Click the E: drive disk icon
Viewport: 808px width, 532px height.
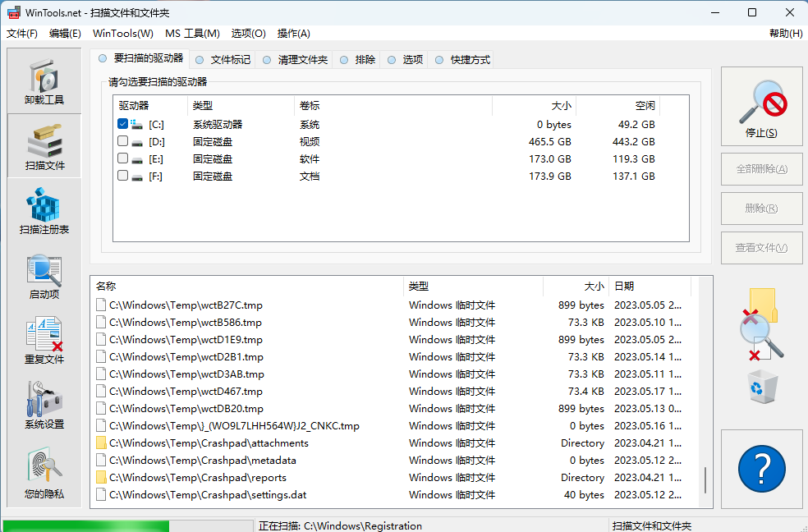click(x=136, y=159)
